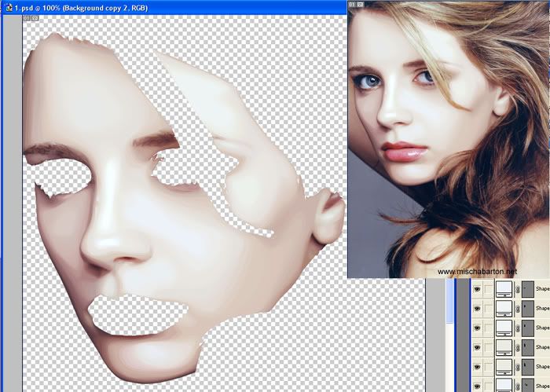Select first visible layer by its Shape name
Image resolution: width=550 pixels, height=392 pixels.
(x=543, y=289)
